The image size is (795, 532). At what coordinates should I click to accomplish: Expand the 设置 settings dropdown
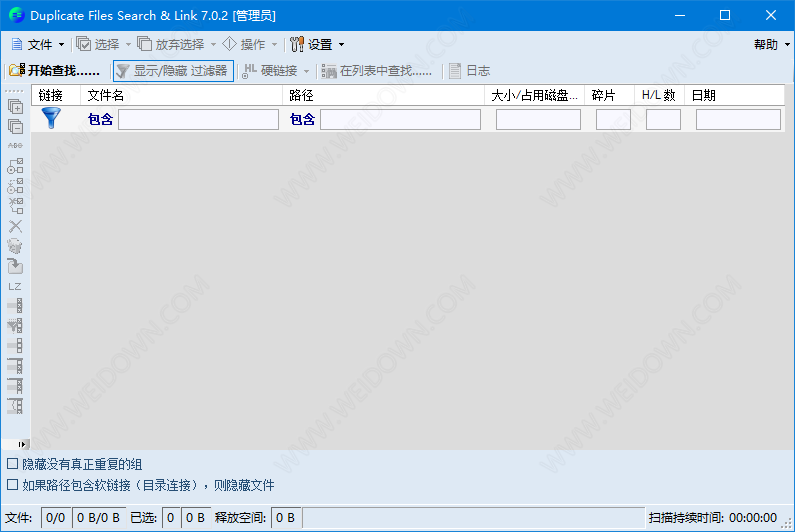click(317, 44)
